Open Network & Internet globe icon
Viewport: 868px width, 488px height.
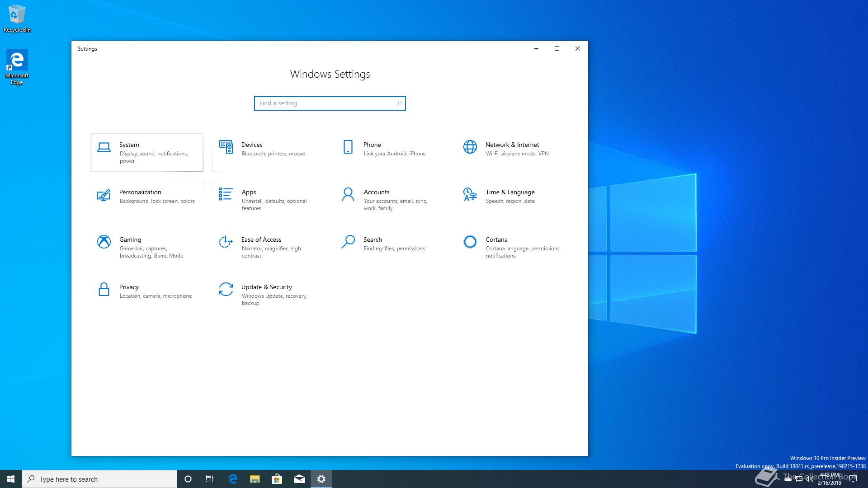[x=470, y=147]
